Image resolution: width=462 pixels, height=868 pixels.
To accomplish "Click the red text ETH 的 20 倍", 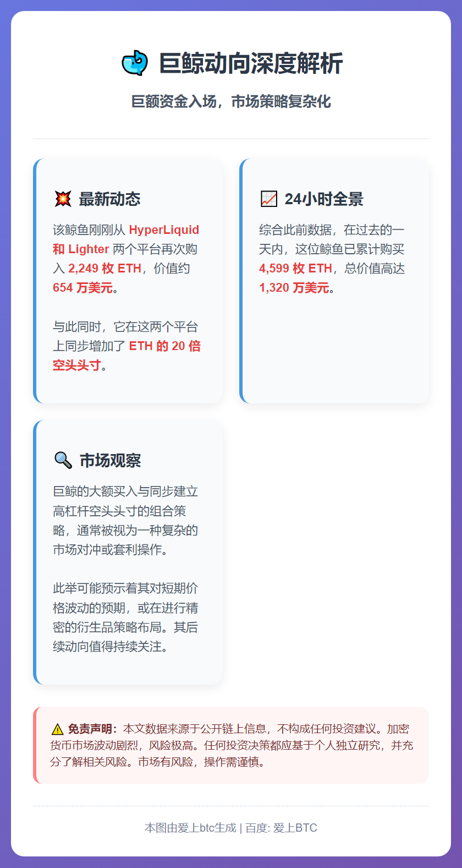I will (165, 346).
